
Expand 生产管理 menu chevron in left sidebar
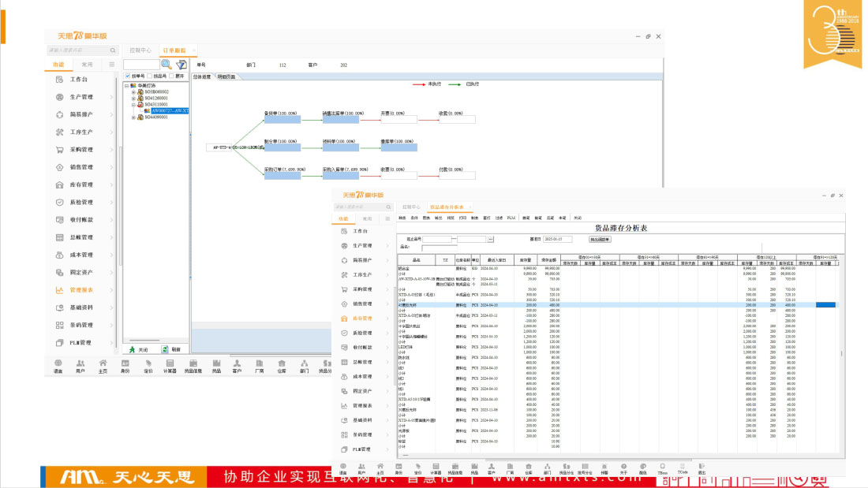pos(111,97)
